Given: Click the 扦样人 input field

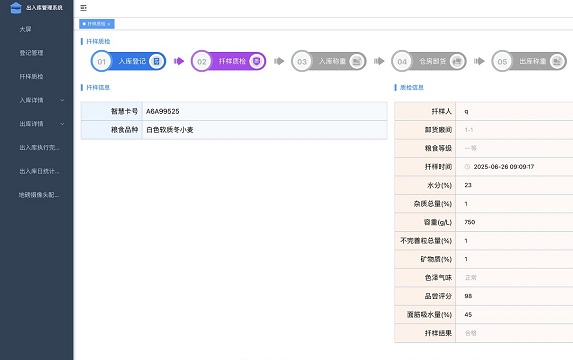Looking at the screenshot, I should [x=514, y=111].
